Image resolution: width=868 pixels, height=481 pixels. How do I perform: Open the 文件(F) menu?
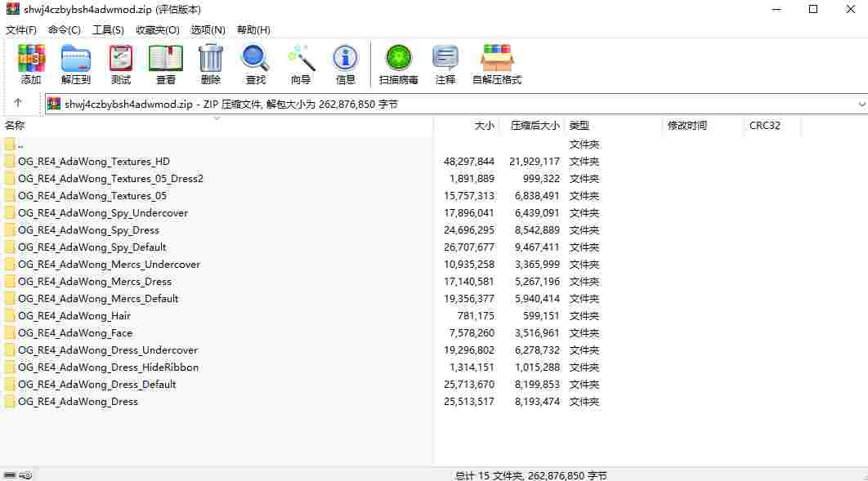[x=21, y=30]
